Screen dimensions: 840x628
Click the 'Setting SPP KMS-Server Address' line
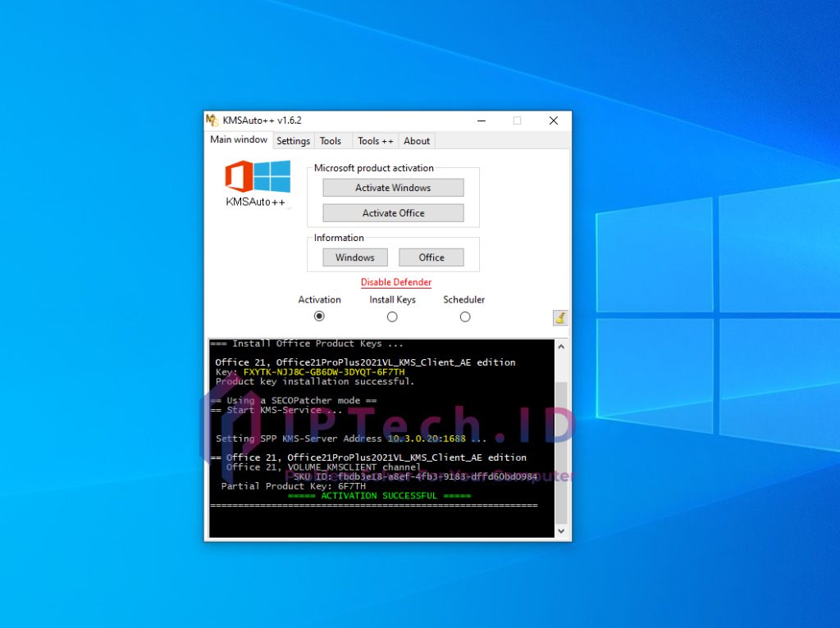[x=351, y=439]
